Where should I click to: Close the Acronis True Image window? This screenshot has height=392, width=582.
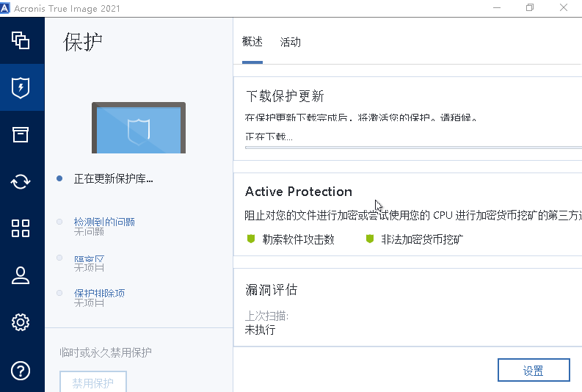[564, 8]
